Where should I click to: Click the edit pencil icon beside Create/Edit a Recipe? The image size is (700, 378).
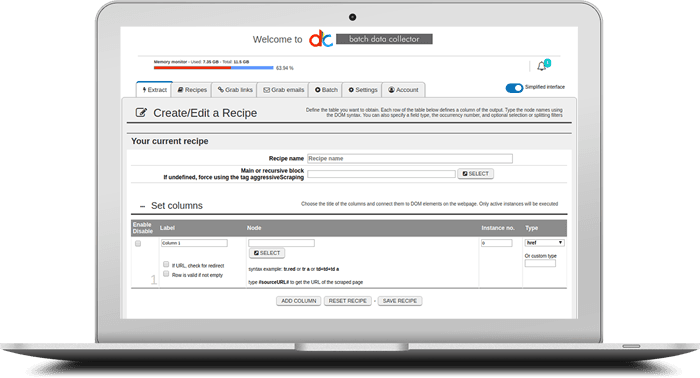coord(141,112)
